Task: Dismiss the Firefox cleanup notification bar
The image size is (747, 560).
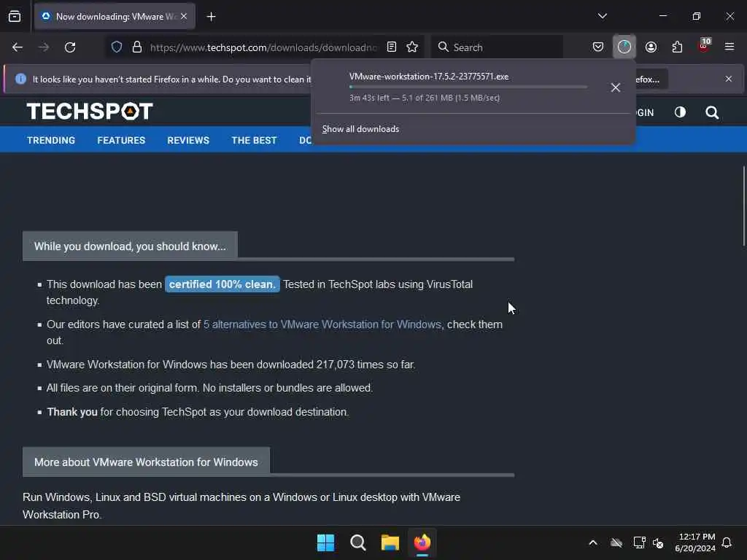Action: point(729,79)
